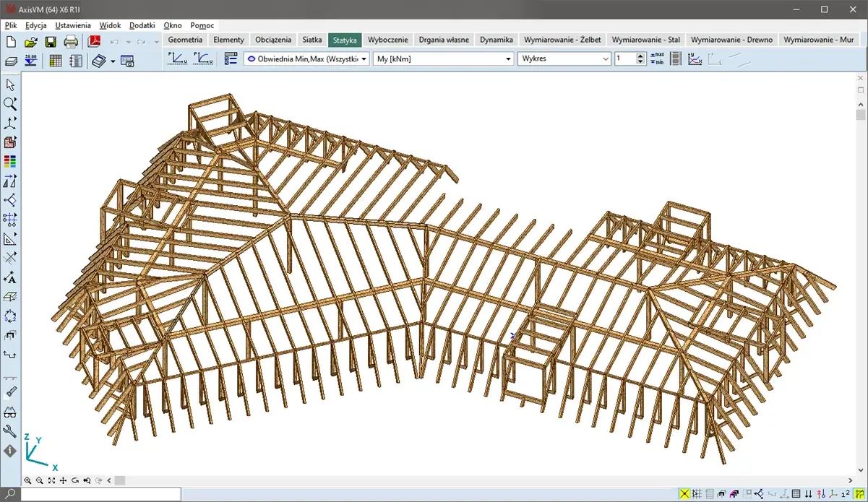Click the Min/Max values search icon

[657, 59]
